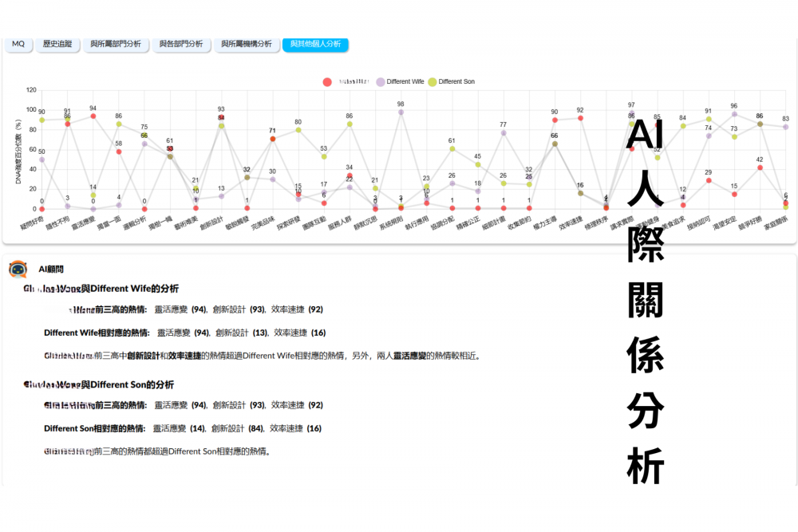The image size is (798, 532).
Task: Click the purple 77 point at 細部計畫
Action: tap(504, 133)
